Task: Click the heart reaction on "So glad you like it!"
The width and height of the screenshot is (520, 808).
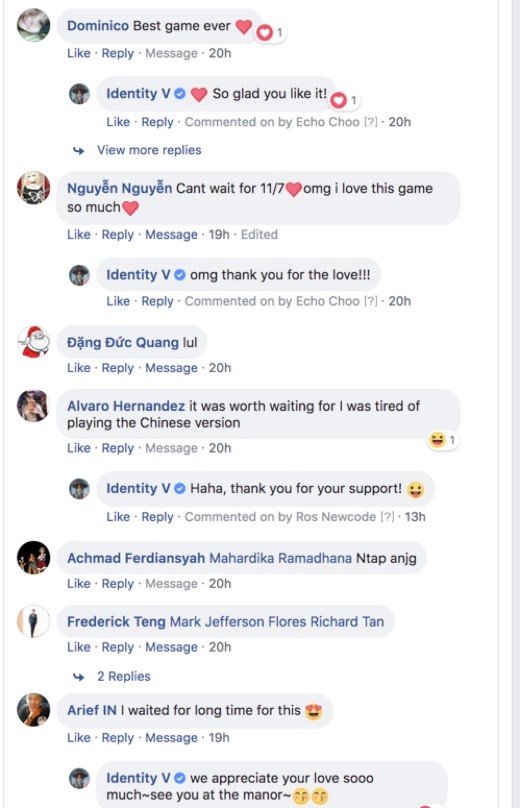Action: point(344,100)
